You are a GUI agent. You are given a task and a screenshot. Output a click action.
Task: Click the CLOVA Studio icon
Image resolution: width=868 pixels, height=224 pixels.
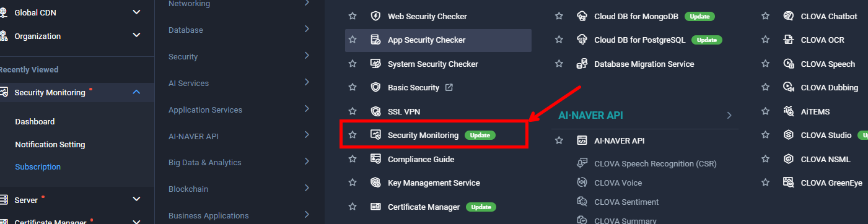[789, 135]
